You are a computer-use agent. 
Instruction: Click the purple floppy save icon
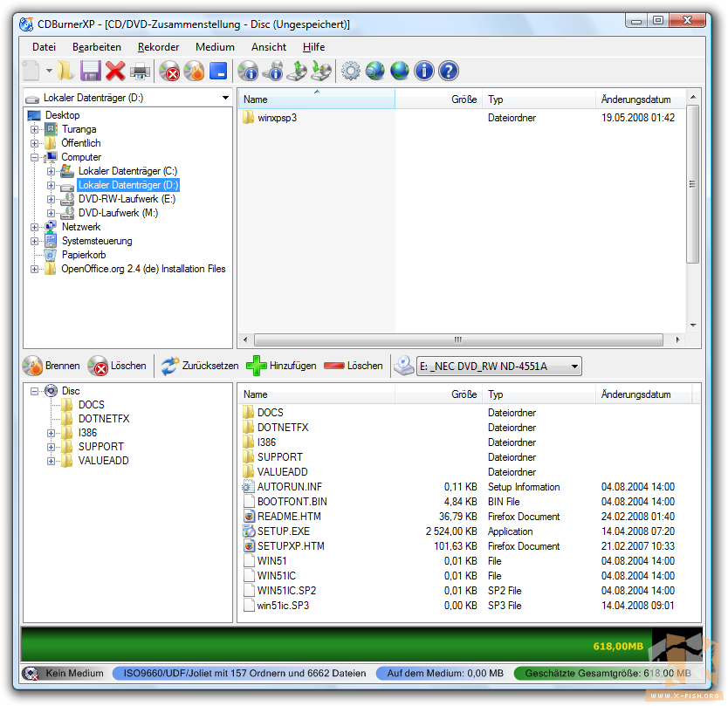pos(90,71)
